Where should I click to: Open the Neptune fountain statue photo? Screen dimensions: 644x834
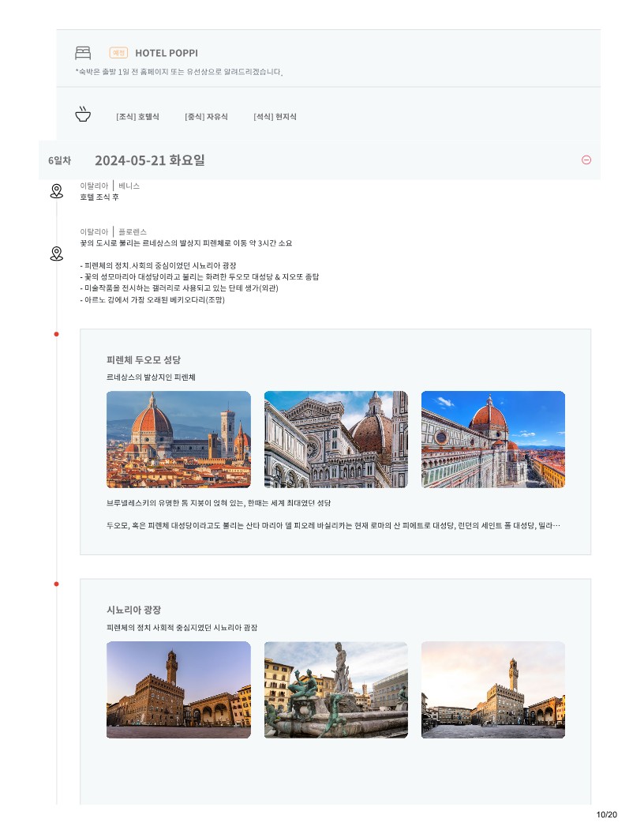336,689
